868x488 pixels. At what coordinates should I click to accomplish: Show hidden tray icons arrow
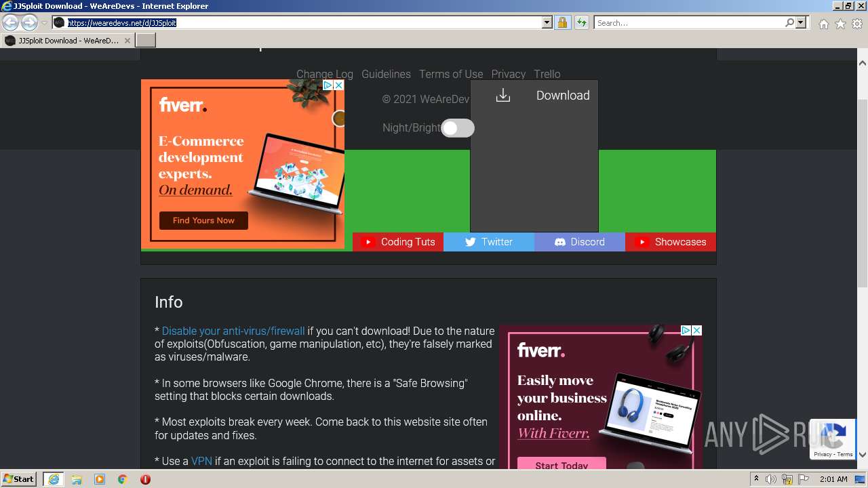756,479
